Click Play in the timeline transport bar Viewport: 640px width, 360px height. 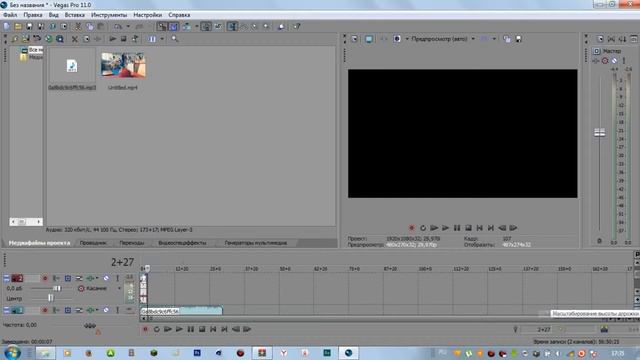[x=179, y=329]
